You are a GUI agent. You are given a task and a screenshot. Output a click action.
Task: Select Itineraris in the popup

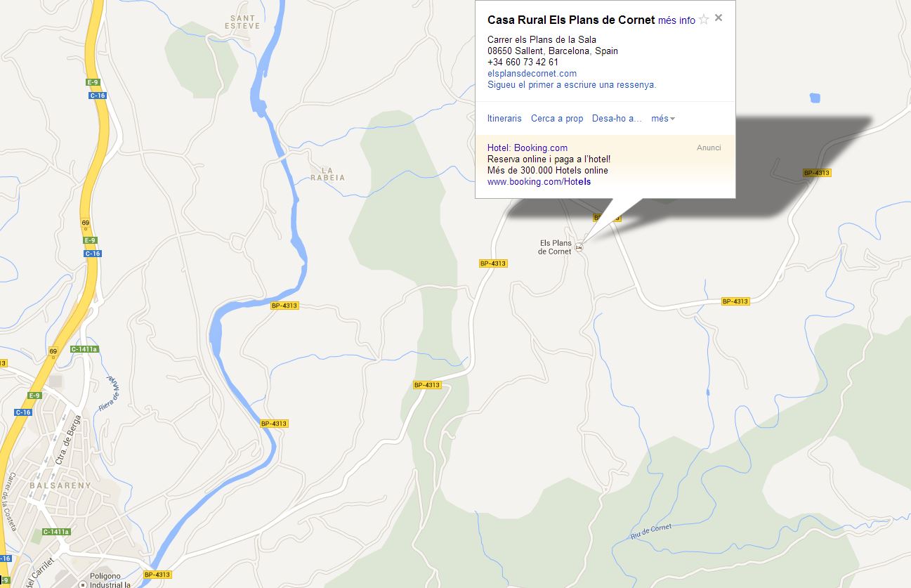(504, 119)
